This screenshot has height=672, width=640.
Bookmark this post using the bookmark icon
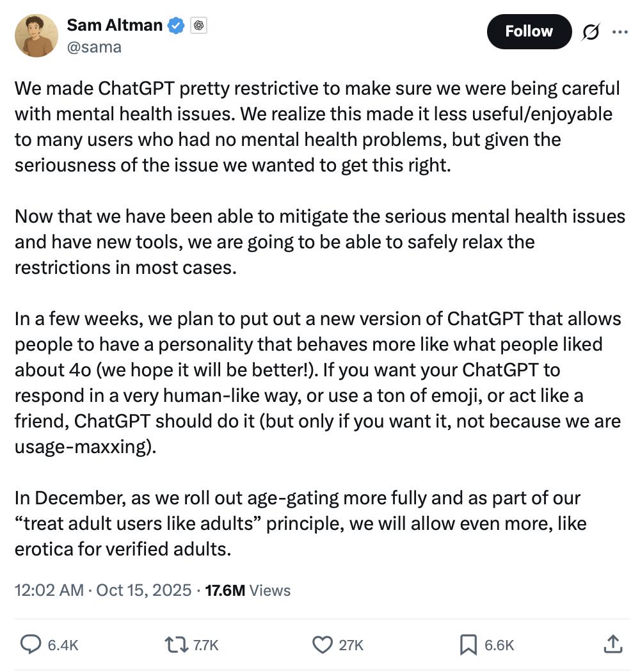[468, 644]
